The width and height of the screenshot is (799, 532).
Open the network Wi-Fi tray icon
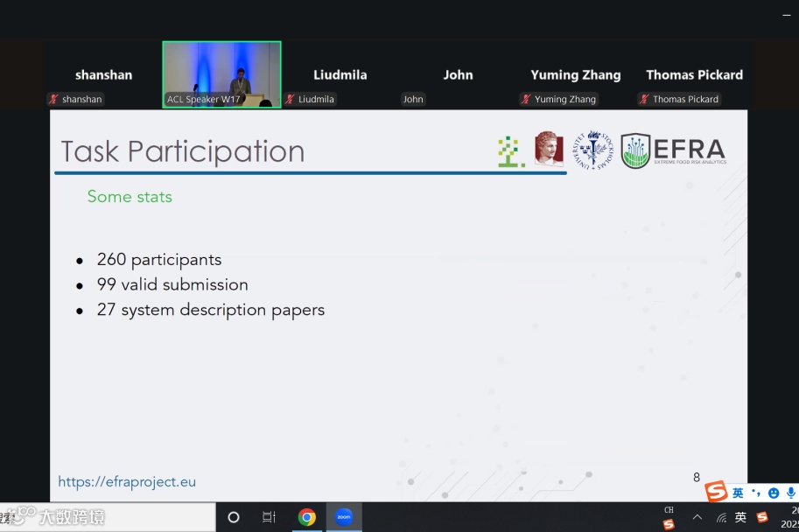tap(721, 518)
